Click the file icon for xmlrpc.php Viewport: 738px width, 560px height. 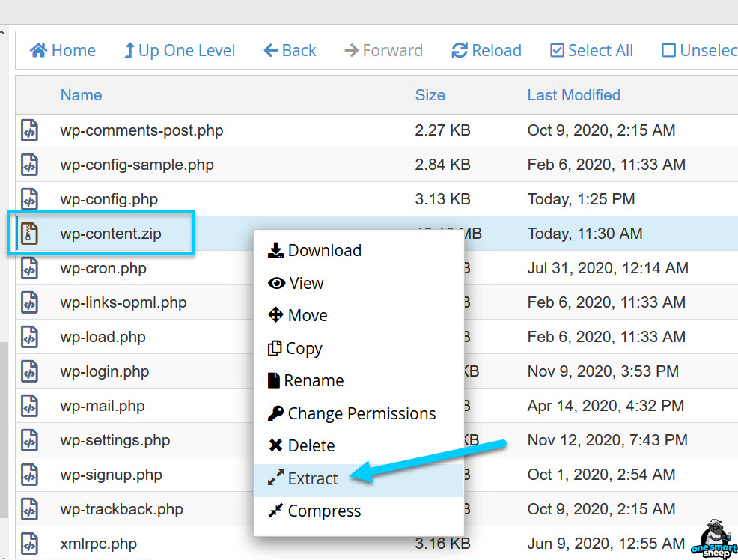pyautogui.click(x=29, y=544)
